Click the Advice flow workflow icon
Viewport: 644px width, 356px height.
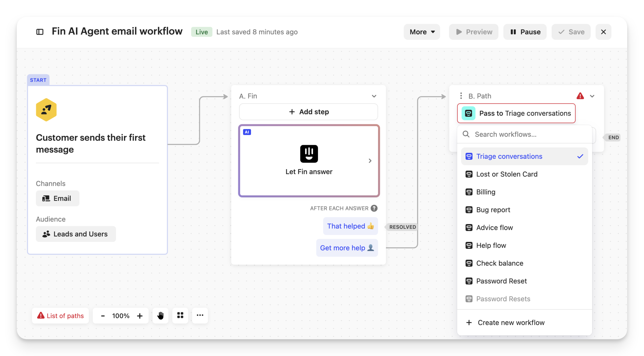[x=469, y=227]
